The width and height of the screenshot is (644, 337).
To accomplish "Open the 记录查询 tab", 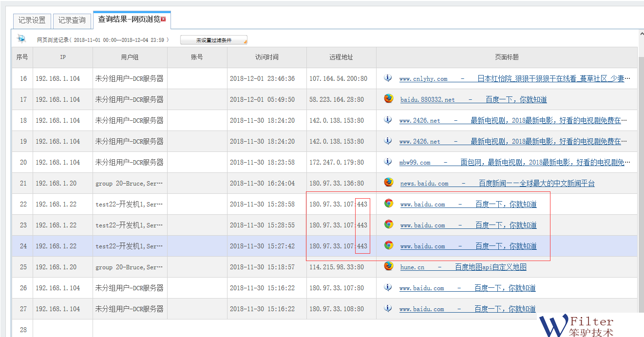I will click(x=72, y=20).
